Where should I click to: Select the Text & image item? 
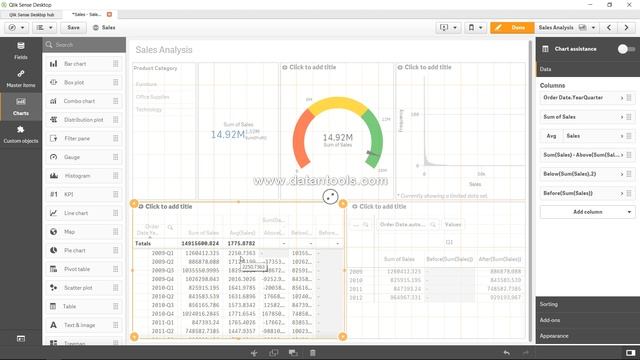coord(84,325)
